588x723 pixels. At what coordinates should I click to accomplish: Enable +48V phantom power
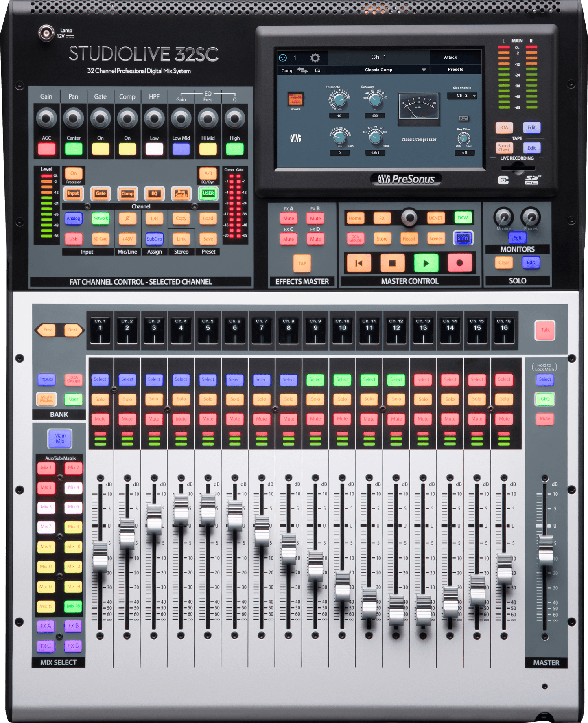tap(127, 239)
